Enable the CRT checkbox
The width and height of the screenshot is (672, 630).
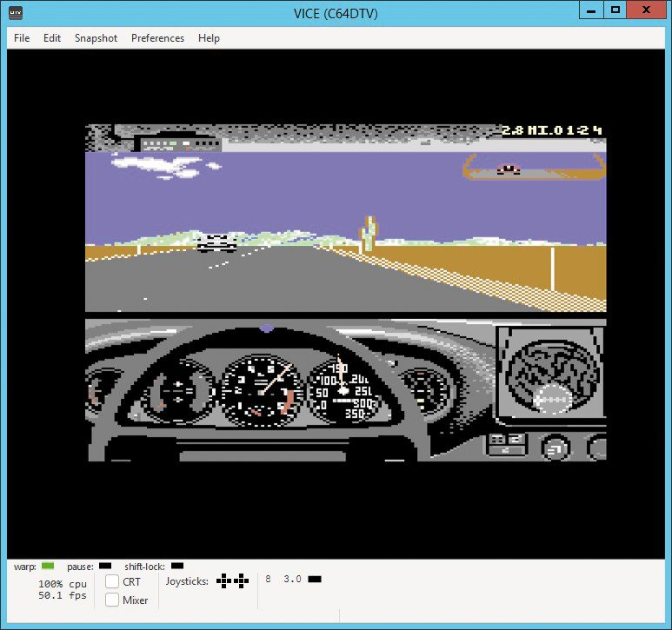pos(112,581)
